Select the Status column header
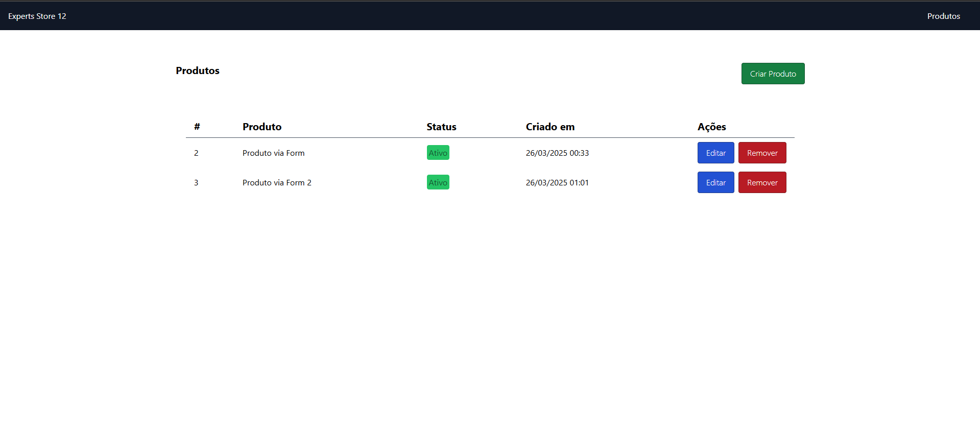980x428 pixels. [441, 127]
